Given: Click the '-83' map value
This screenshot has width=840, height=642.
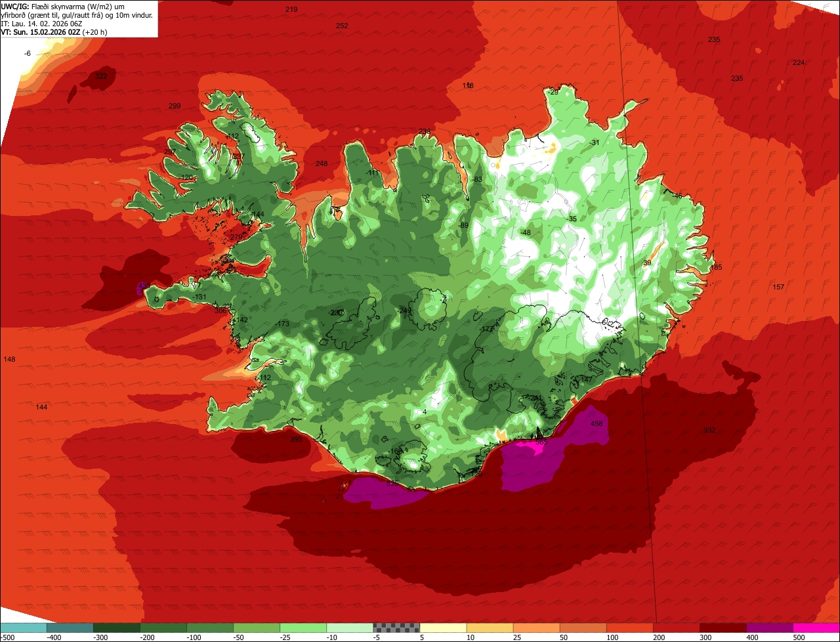Looking at the screenshot, I should click(476, 180).
